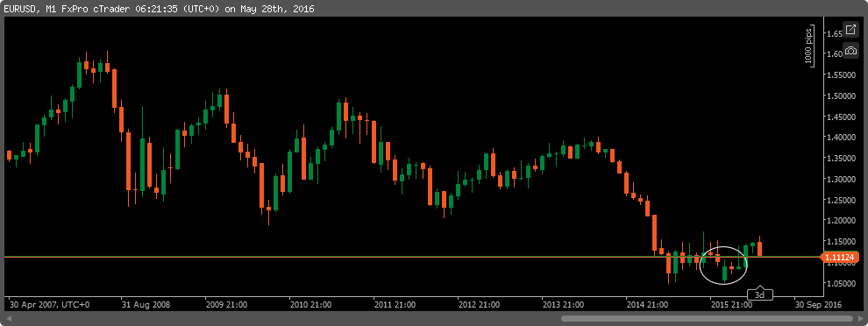
Task: Click the 1.40000 price axis label
Action: (841, 138)
